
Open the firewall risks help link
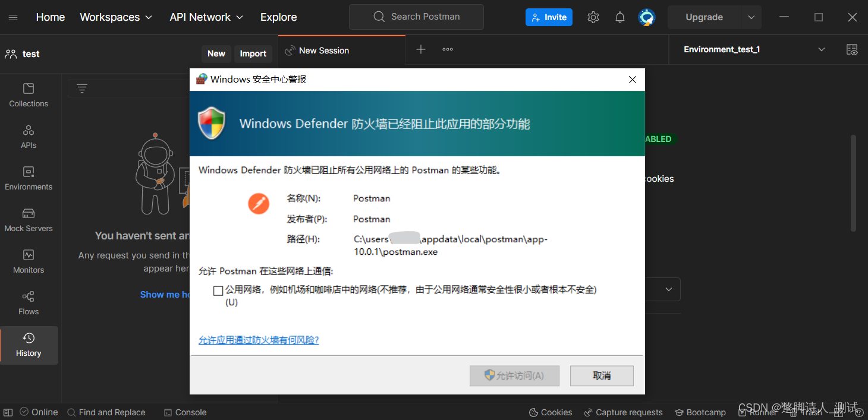[x=259, y=340]
